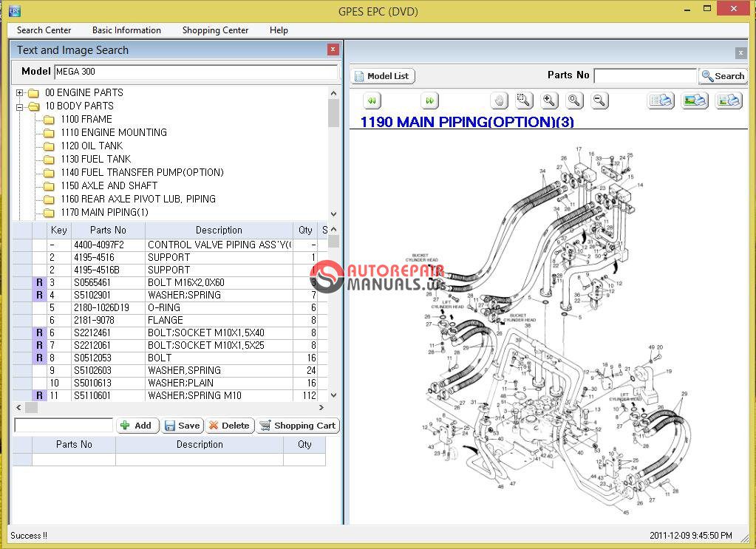The image size is (756, 549).
Task: Click the Add button
Action: point(137,426)
